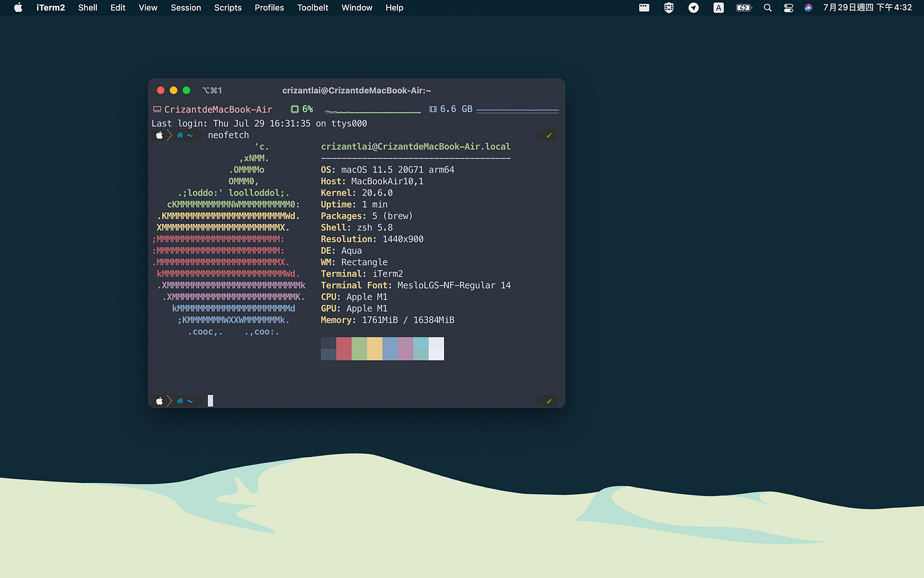The width and height of the screenshot is (924, 578).
Task: Open the battery status menu
Action: 744,8
